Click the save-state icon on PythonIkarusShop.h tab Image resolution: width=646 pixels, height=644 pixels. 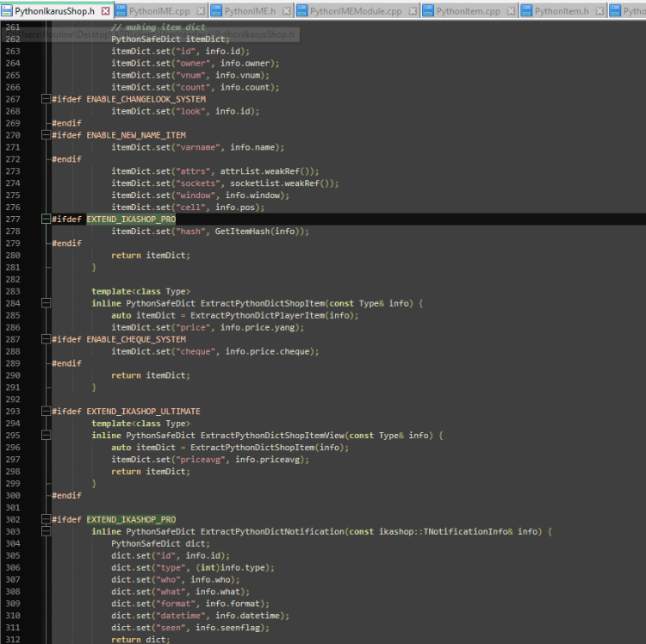[x=7, y=11]
